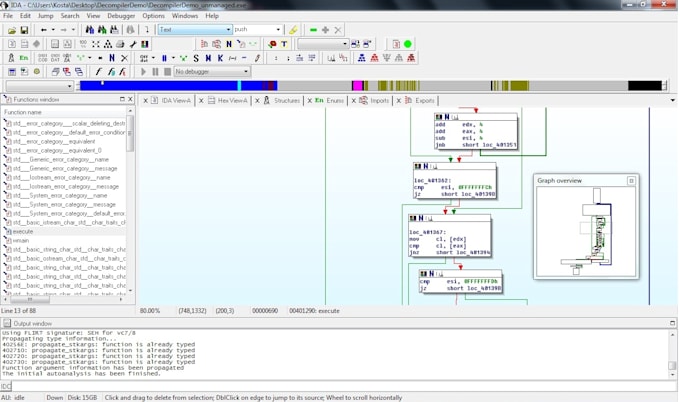Image resolution: width=680 pixels, height=402 pixels.
Task: Click the yellow highlighter icon
Action: click(293, 30)
